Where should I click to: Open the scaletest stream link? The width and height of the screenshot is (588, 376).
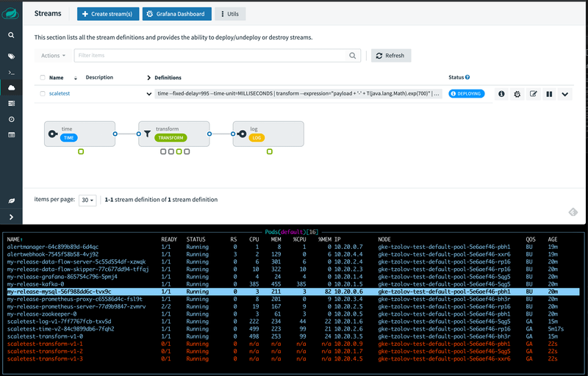click(60, 93)
